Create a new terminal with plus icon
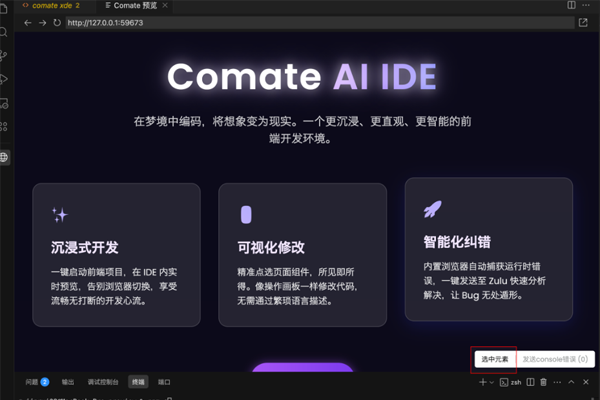The image size is (600, 400). pyautogui.click(x=483, y=382)
